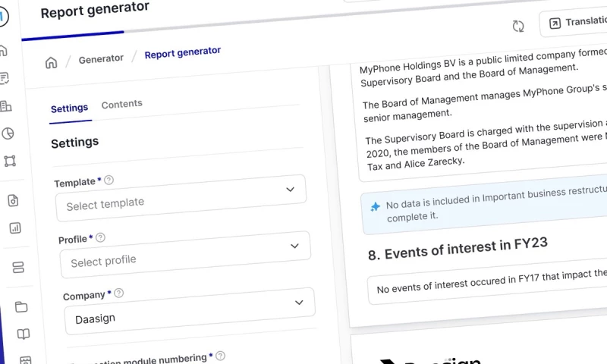Click the Translation button

tap(574, 23)
